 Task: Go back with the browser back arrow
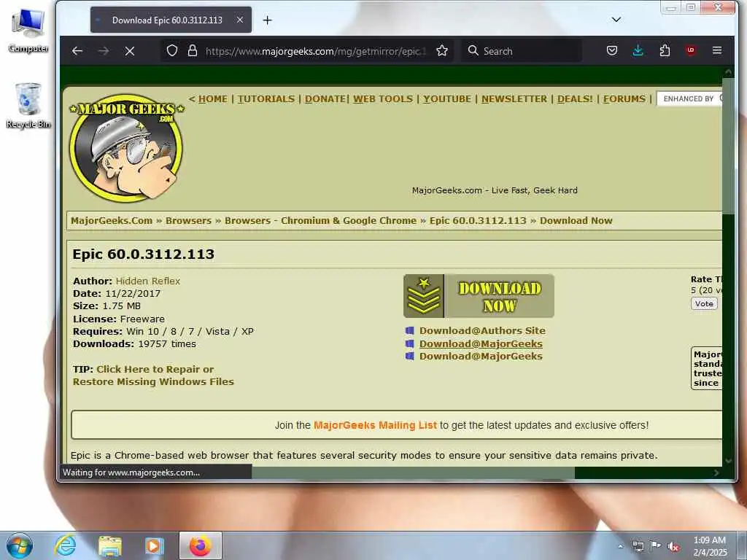click(77, 51)
